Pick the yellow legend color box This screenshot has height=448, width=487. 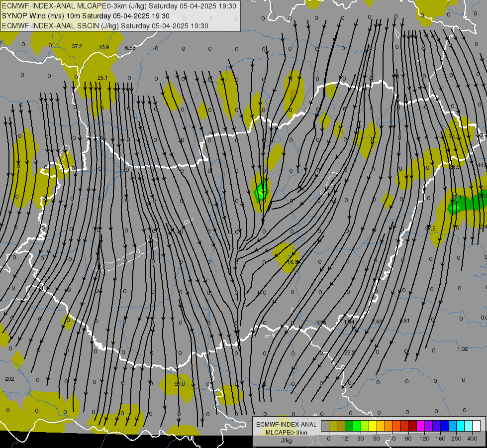pyautogui.click(x=373, y=426)
